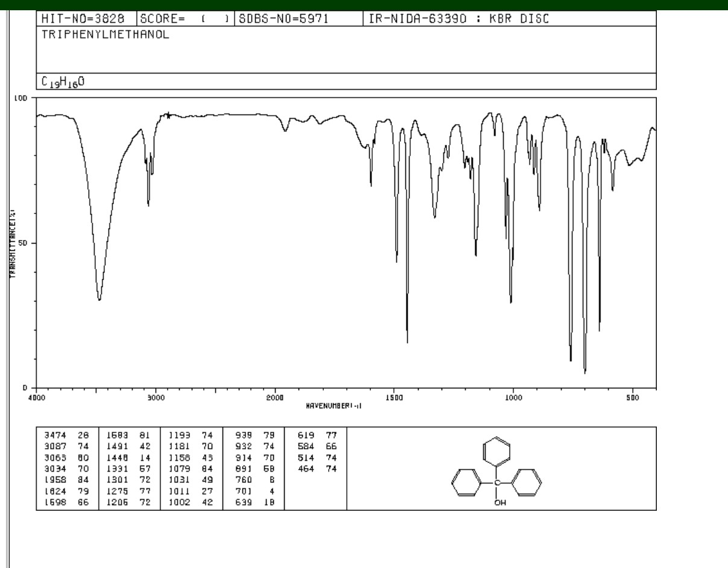Select the 500 wavenumber axis tick

tap(632, 397)
